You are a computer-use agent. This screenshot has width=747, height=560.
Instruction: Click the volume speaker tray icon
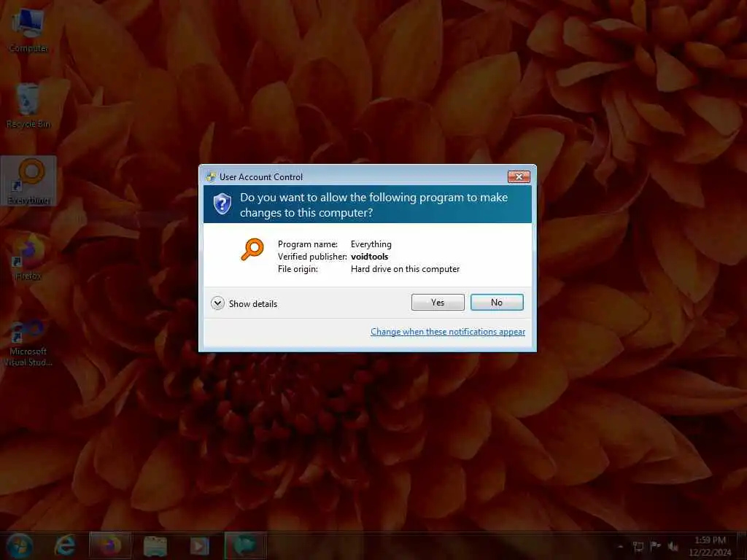coord(673,546)
